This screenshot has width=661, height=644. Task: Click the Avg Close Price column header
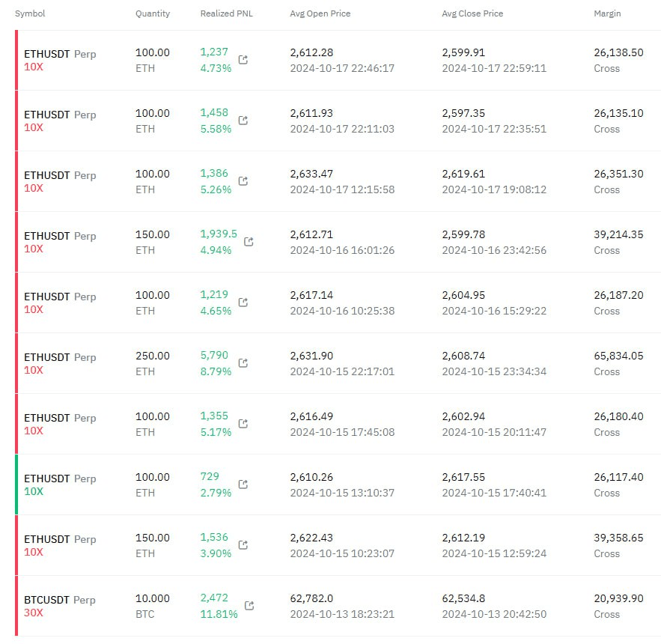click(x=472, y=13)
